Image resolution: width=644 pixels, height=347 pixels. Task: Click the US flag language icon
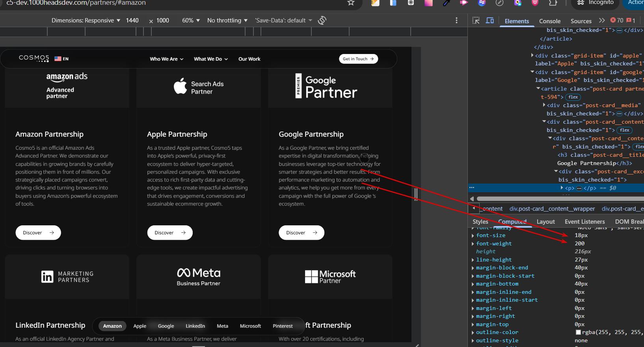[58, 59]
